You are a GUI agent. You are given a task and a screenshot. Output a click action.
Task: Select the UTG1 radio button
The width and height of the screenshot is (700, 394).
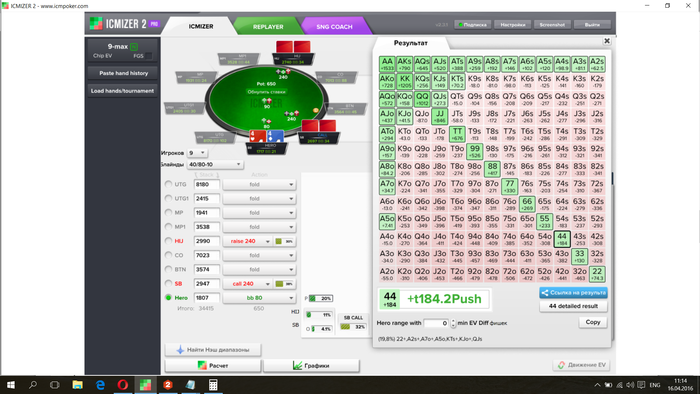click(x=168, y=198)
